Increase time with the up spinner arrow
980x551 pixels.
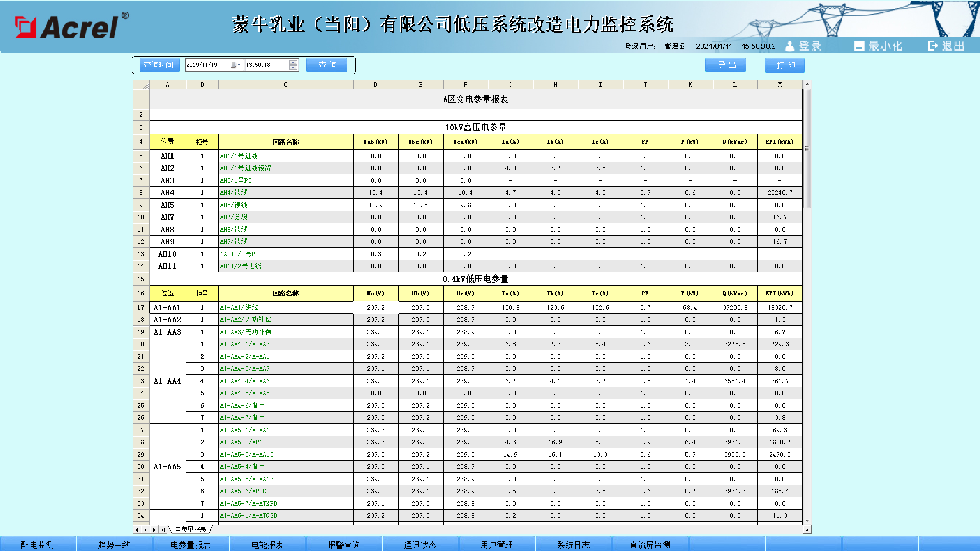[x=293, y=63]
